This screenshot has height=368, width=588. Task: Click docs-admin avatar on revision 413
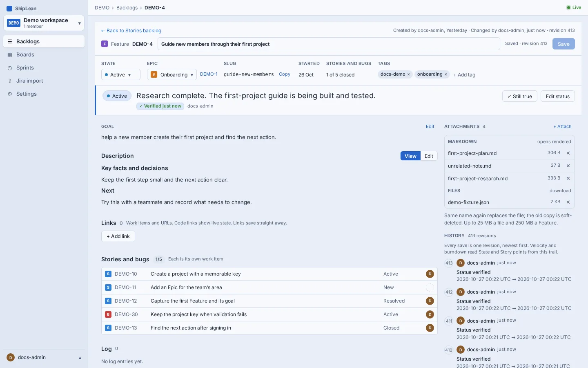pos(461,263)
